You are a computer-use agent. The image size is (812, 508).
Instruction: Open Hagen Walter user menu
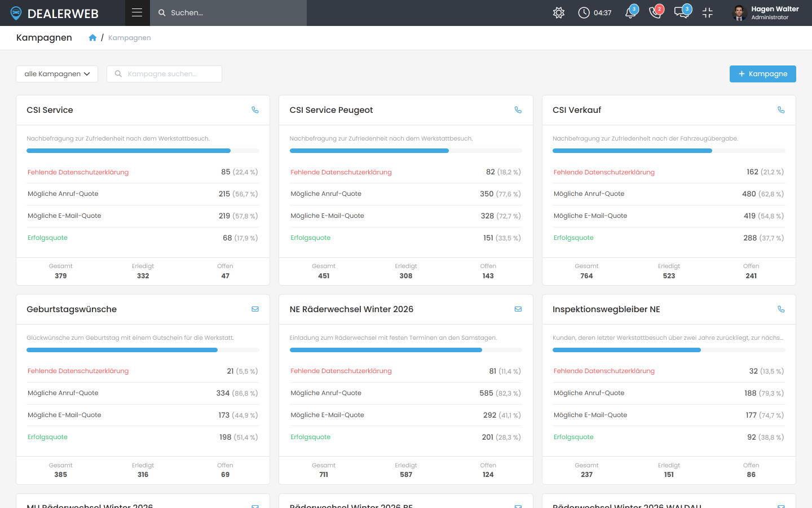click(766, 12)
